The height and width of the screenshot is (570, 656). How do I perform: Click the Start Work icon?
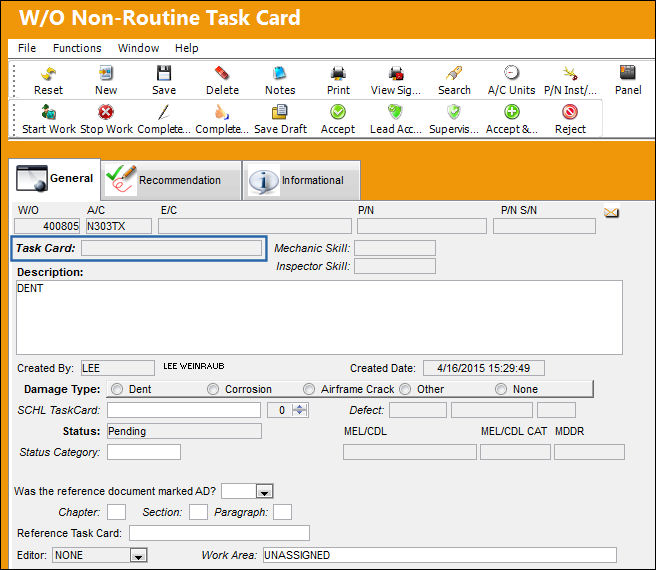49,112
